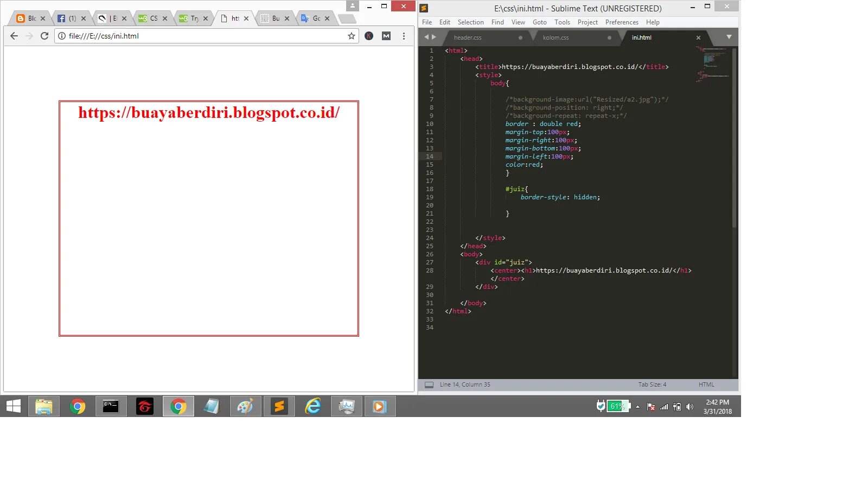
Task: Click 'border-style: hidden;' code line
Action: click(x=560, y=197)
